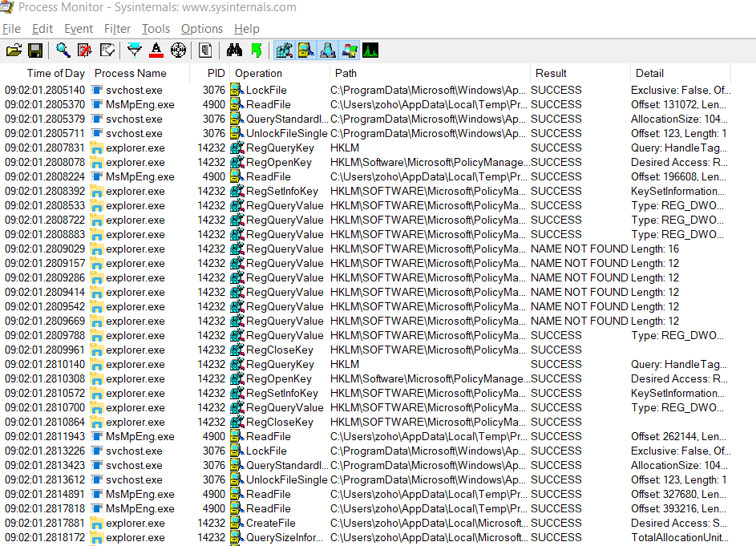The width and height of the screenshot is (756, 546).
Task: Click the Process Monitor title bar app icon
Action: (6, 7)
